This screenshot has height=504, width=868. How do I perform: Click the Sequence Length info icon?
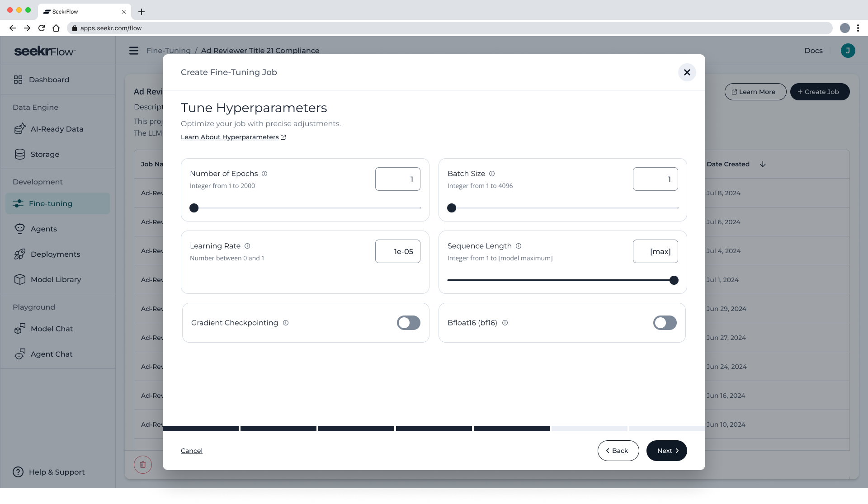(519, 246)
